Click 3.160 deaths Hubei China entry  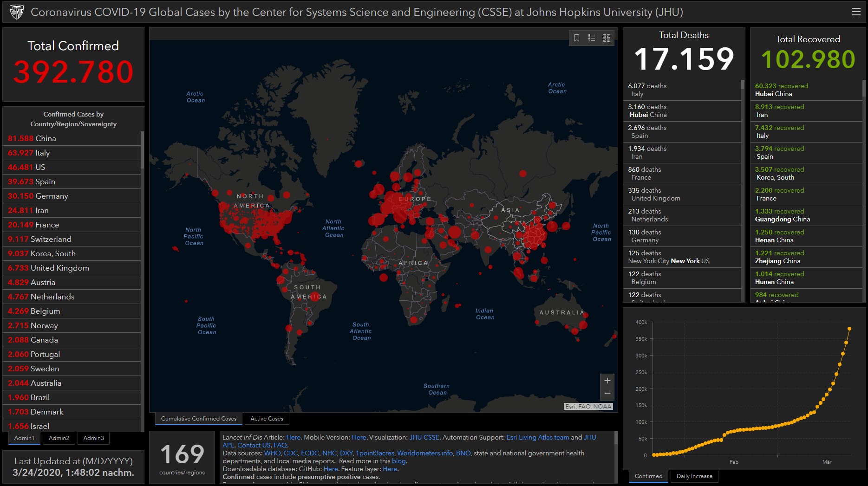click(x=682, y=111)
